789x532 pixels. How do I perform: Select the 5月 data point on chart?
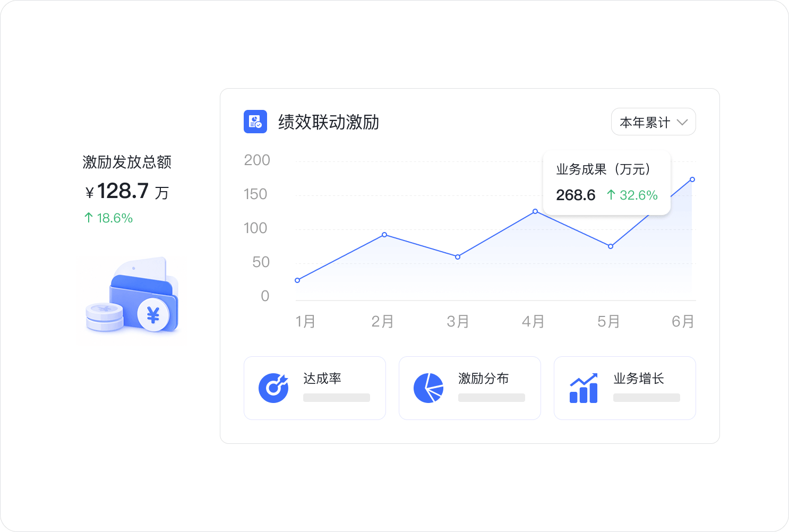point(611,246)
